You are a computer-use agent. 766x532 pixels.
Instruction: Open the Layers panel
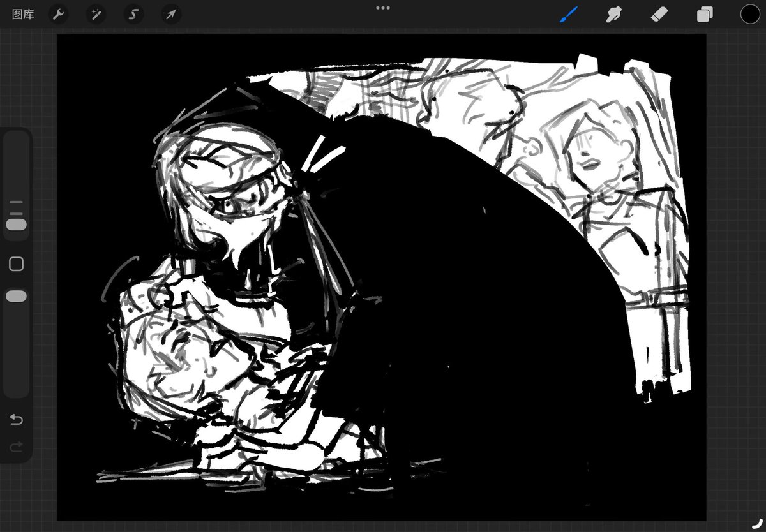click(705, 14)
